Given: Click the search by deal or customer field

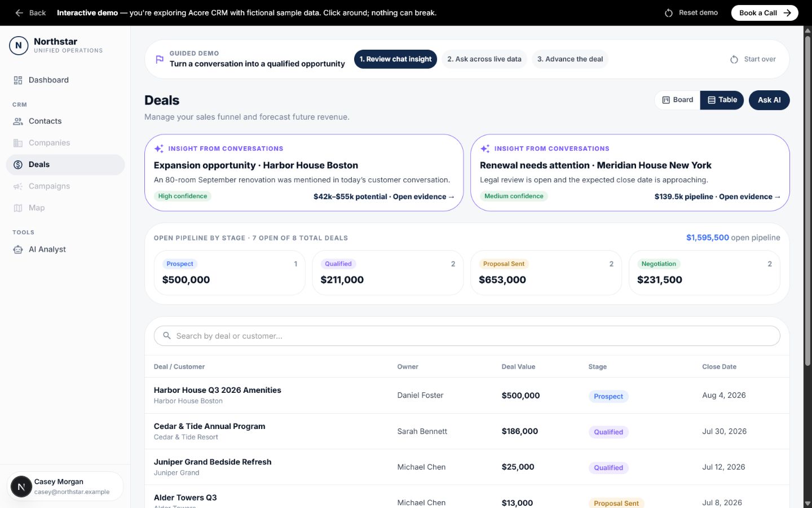Looking at the screenshot, I should click(467, 336).
